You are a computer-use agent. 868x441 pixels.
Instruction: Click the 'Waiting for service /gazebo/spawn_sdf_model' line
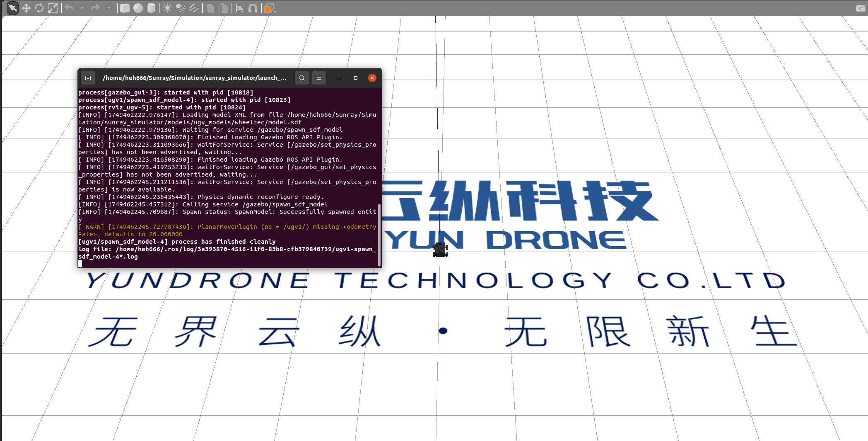[x=210, y=130]
